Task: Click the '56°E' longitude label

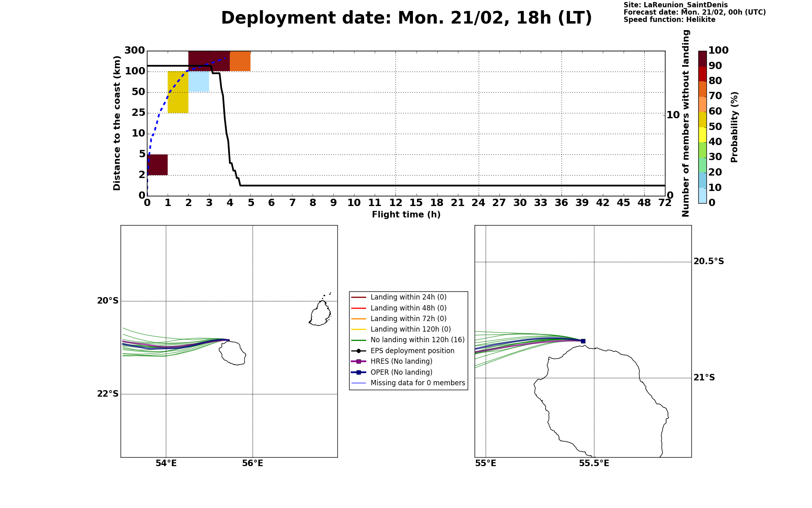Action: [253, 463]
